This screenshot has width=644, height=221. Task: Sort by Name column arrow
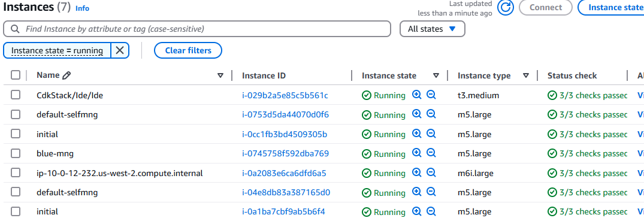220,75
